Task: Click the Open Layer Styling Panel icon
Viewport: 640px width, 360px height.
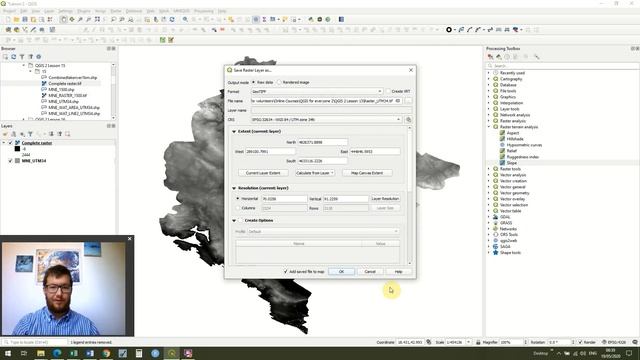Action: click(5, 134)
